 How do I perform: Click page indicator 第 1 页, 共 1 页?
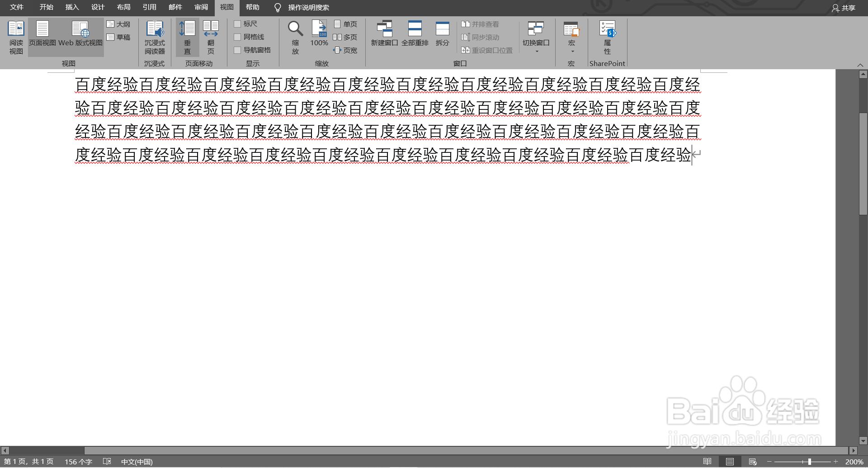[29, 462]
